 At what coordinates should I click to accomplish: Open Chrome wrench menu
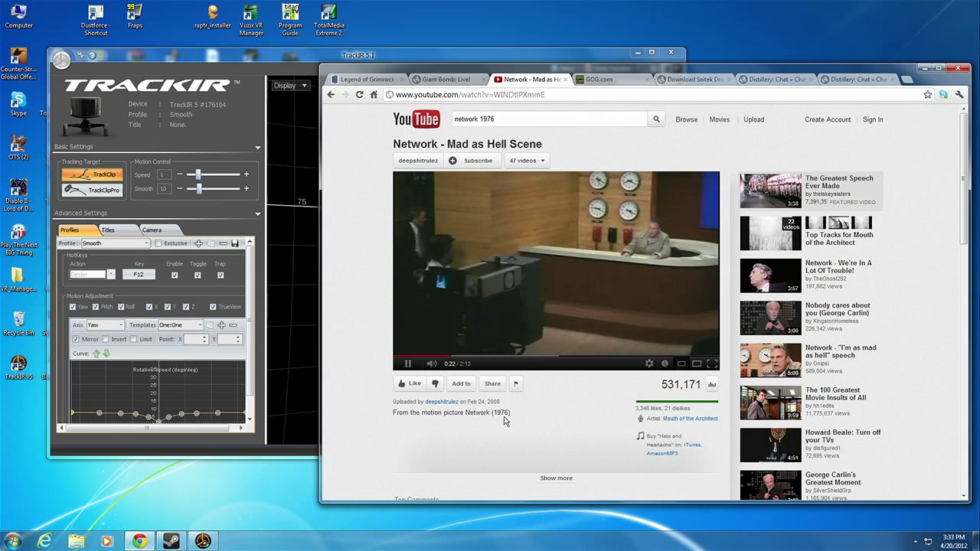click(x=959, y=95)
